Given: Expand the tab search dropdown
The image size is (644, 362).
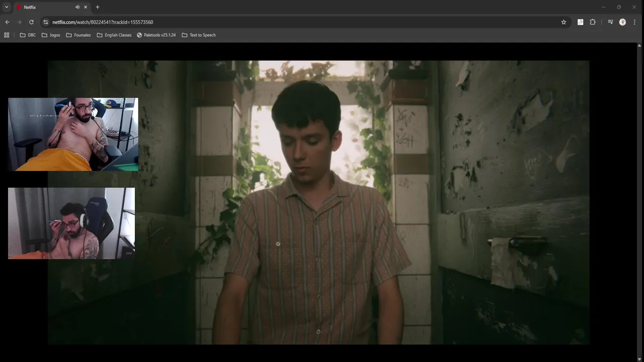Looking at the screenshot, I should point(7,7).
